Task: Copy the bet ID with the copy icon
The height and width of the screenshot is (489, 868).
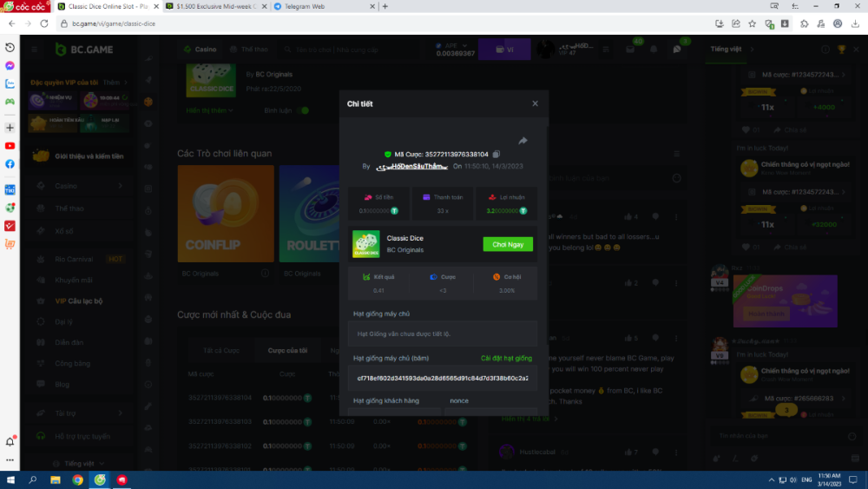Action: 496,155
